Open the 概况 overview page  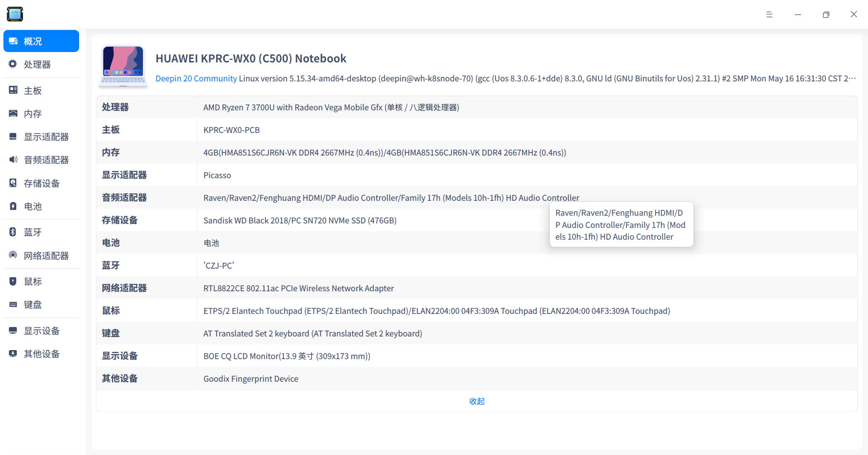pyautogui.click(x=41, y=41)
